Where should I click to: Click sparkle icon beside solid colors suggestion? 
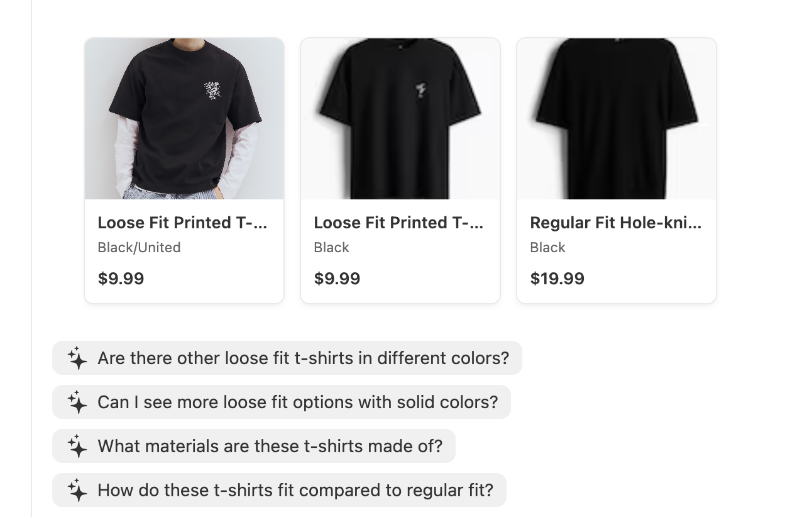pos(77,403)
